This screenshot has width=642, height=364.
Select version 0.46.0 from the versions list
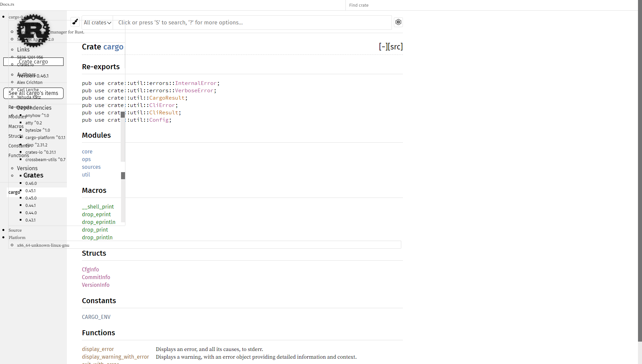[x=31, y=184]
